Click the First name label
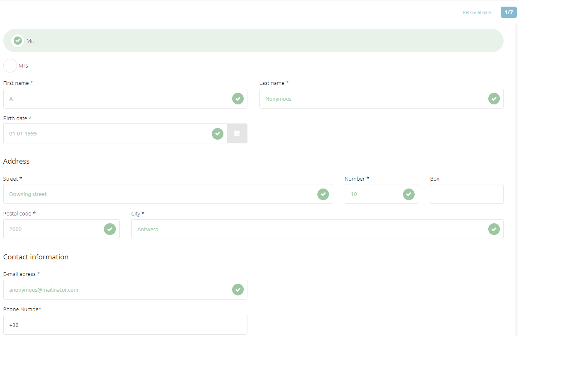This screenshot has width=588, height=382. [x=18, y=83]
